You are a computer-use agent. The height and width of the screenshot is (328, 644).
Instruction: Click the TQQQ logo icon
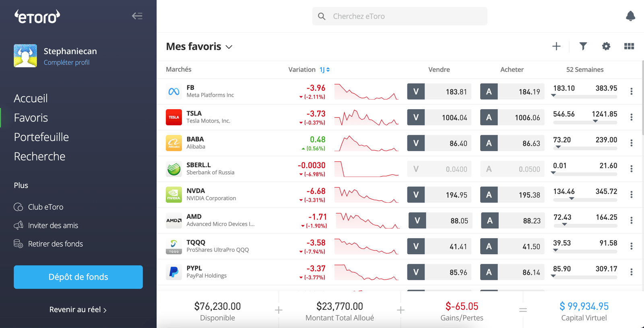(174, 246)
